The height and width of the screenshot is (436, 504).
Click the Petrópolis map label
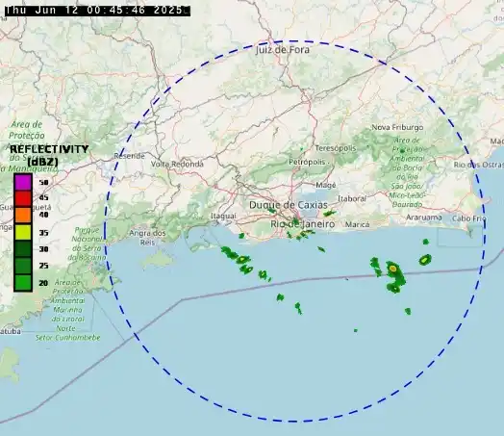[307, 162]
